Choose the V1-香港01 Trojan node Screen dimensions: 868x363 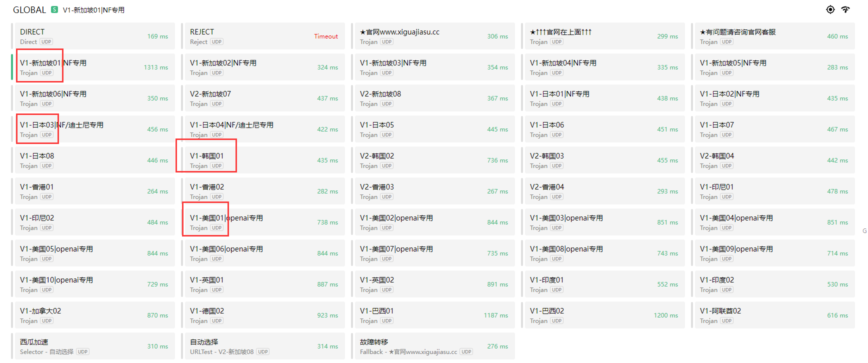pos(93,191)
